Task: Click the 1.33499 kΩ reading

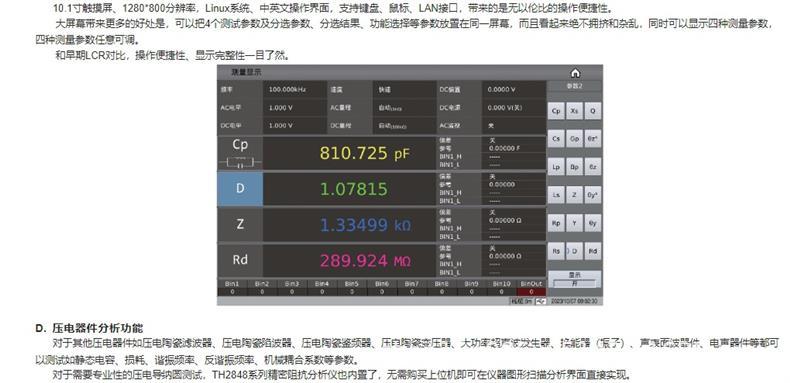Action: 365,225
